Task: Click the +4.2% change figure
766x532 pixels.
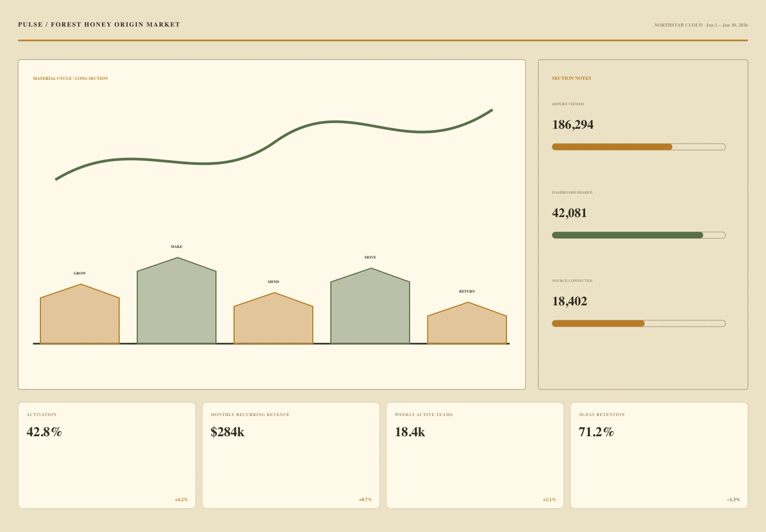Action: coord(181,500)
